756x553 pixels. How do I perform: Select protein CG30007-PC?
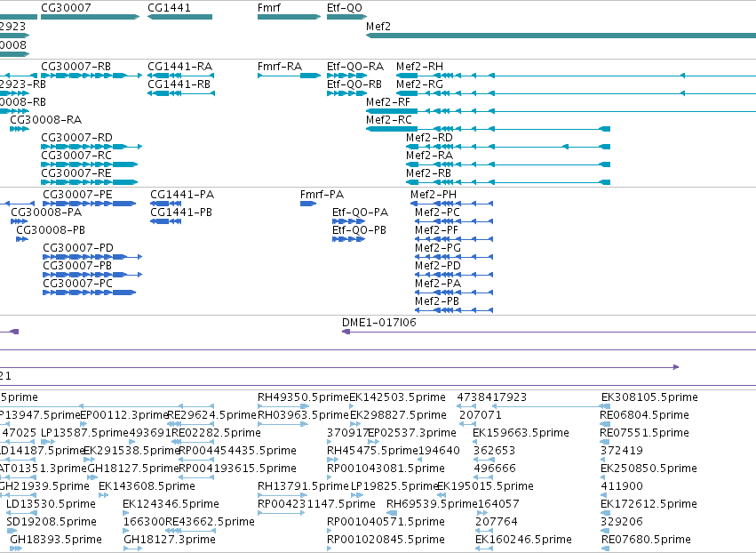point(89,293)
